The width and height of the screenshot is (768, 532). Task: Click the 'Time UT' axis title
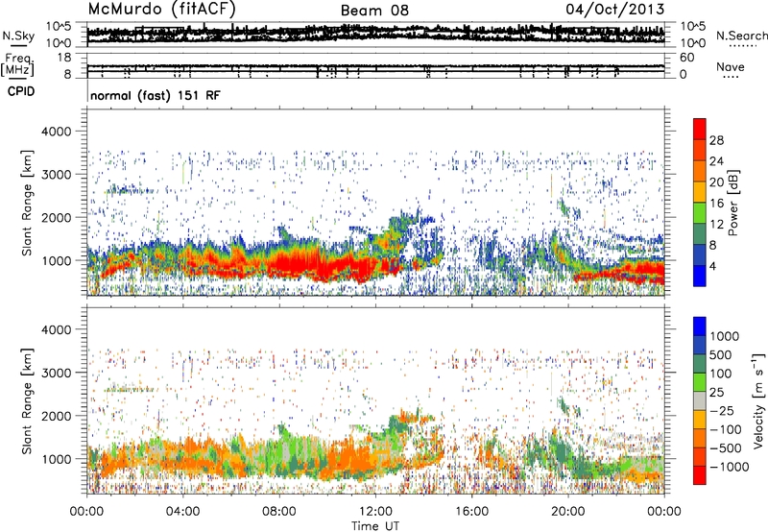coord(375,526)
